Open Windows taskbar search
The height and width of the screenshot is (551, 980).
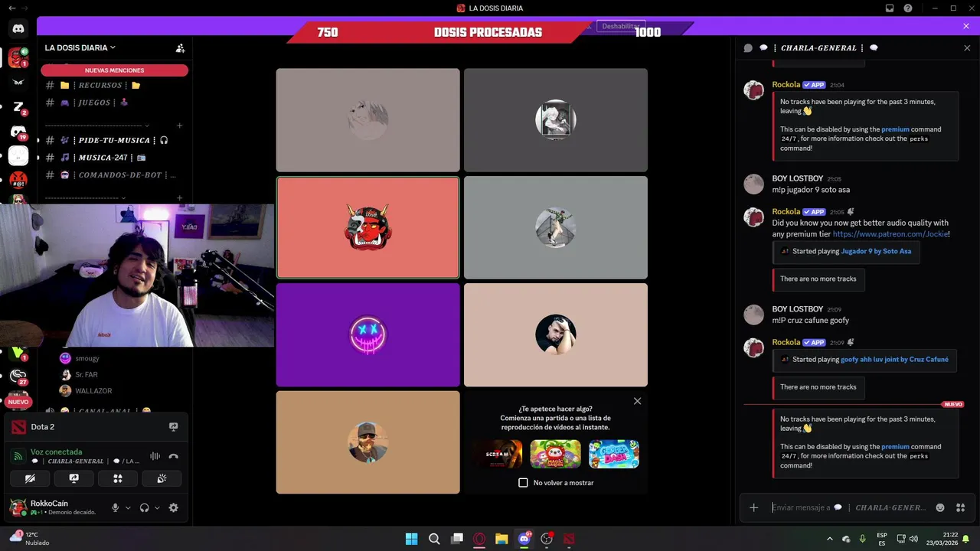coord(434,539)
